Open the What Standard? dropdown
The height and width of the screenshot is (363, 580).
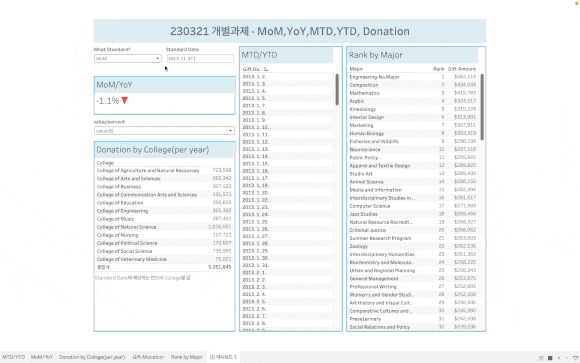(x=128, y=58)
